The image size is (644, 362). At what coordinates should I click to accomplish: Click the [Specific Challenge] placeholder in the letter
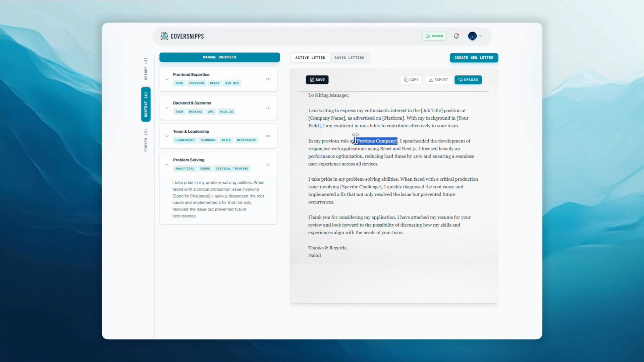(x=361, y=187)
